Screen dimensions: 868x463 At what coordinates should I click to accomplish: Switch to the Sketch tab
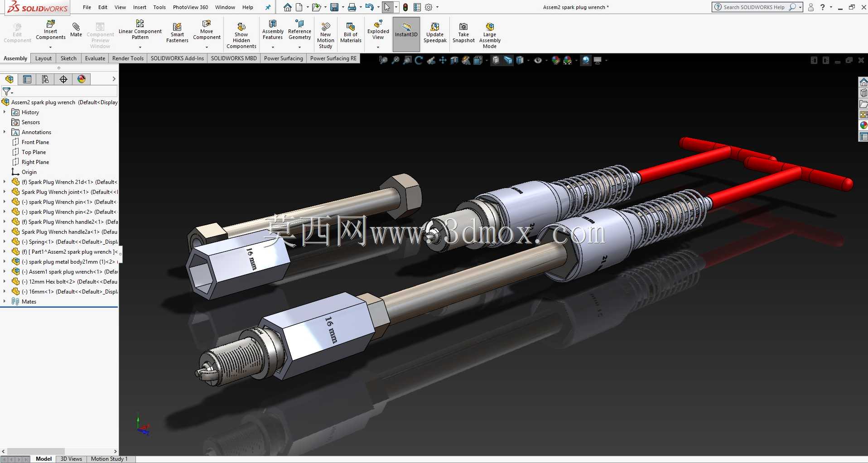tap(68, 58)
